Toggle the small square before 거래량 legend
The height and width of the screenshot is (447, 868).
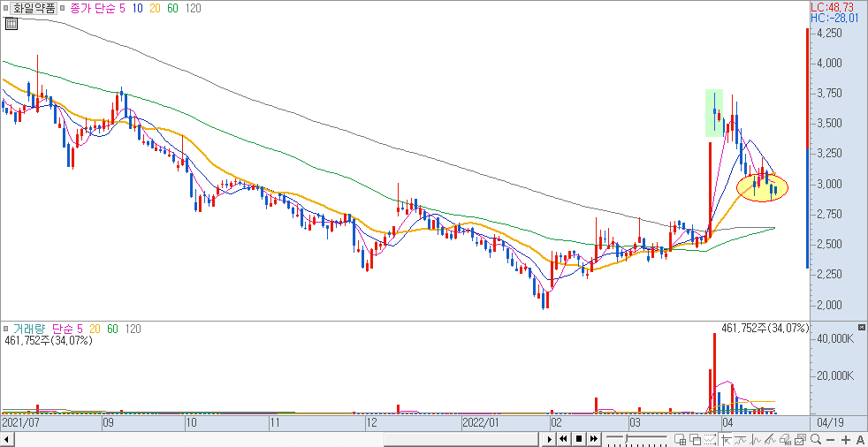click(5, 329)
